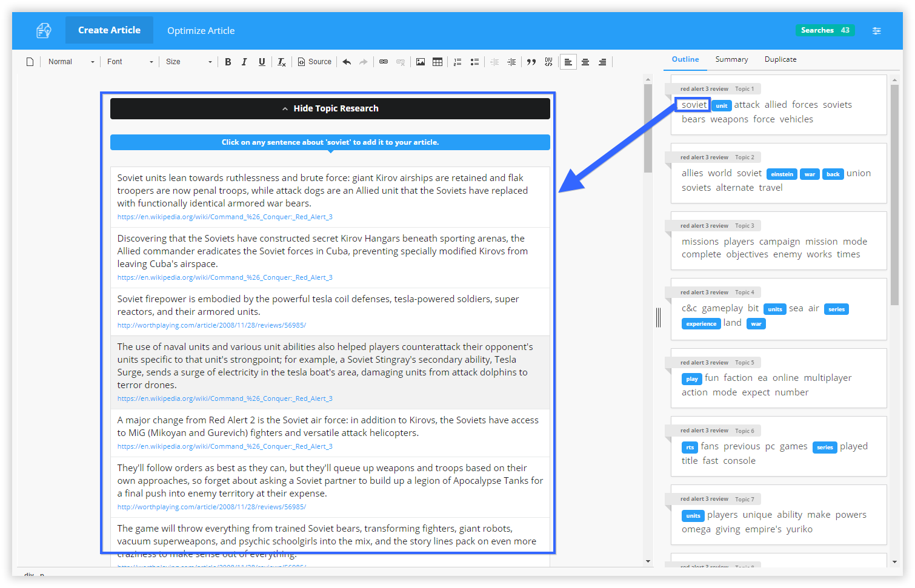Open Wikipedia link under first sentence

click(225, 217)
